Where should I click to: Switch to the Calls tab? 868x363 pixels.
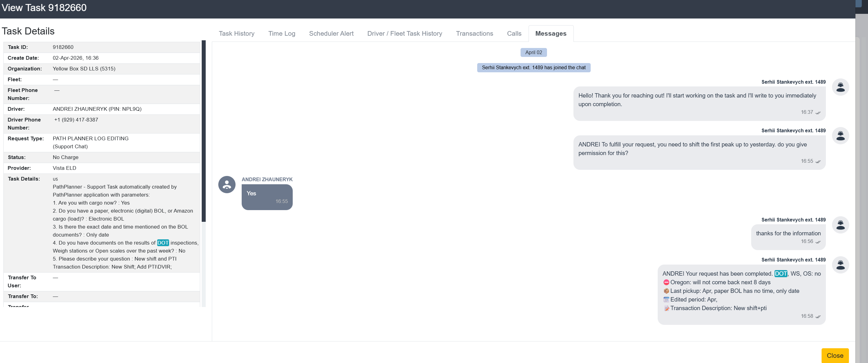[x=514, y=33]
